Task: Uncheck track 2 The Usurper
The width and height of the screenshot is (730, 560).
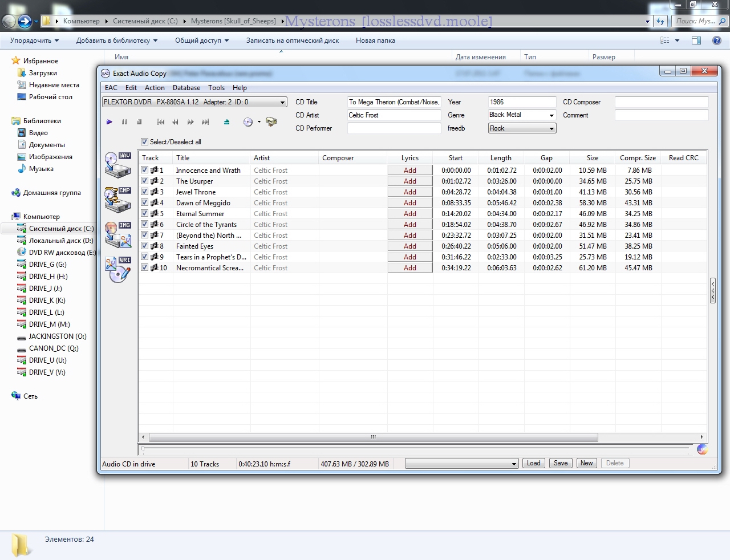Action: [145, 181]
